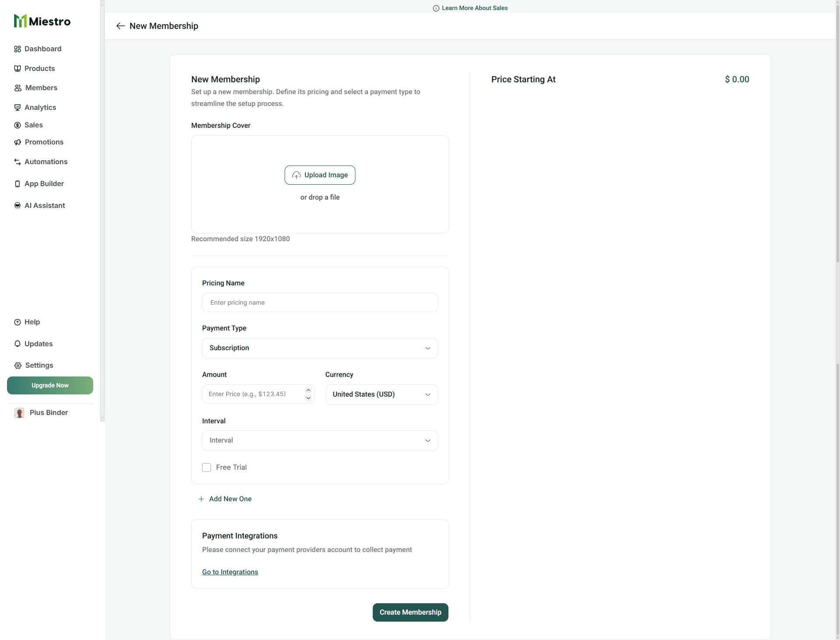Screen dimensions: 840x640
Task: Click the plus icon for Add New One
Action: [201, 499]
